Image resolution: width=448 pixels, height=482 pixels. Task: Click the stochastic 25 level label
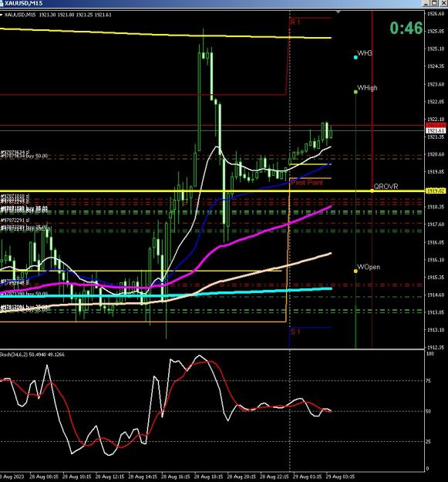428,441
